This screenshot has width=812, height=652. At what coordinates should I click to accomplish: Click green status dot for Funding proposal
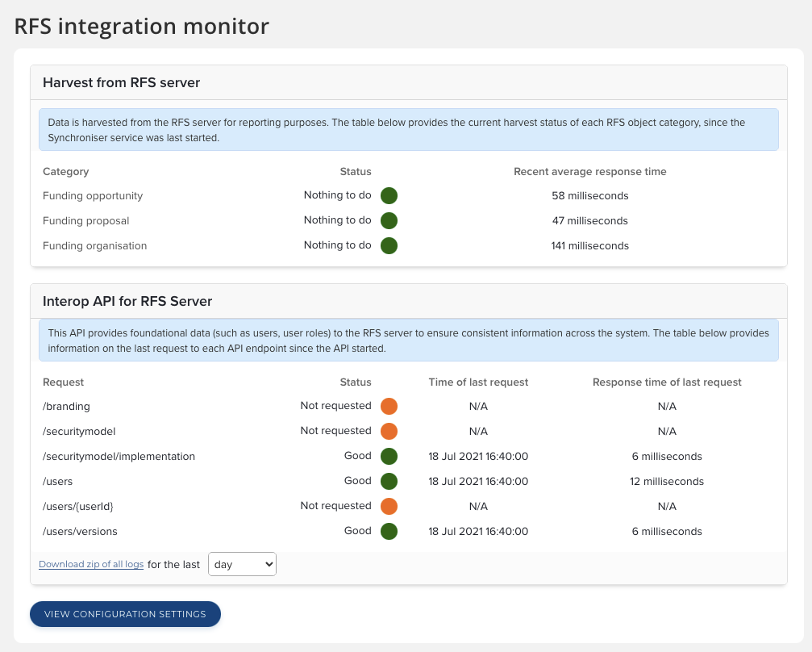389,221
